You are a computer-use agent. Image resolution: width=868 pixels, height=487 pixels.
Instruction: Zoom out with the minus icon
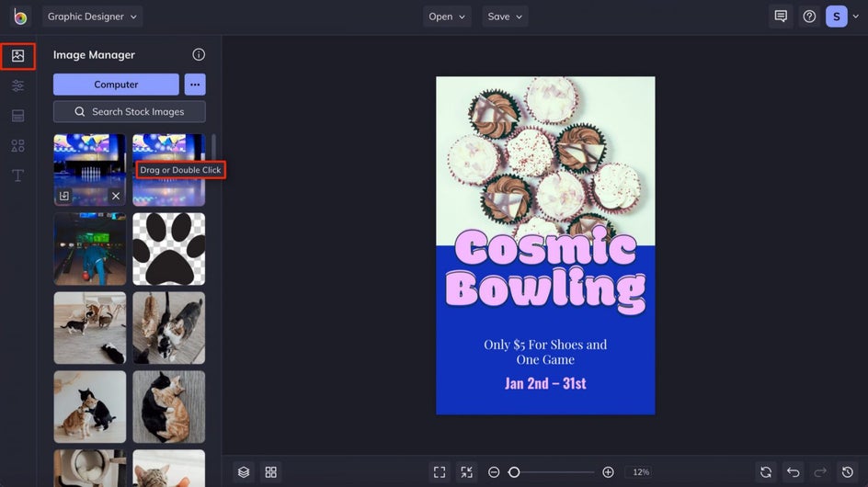coord(494,472)
